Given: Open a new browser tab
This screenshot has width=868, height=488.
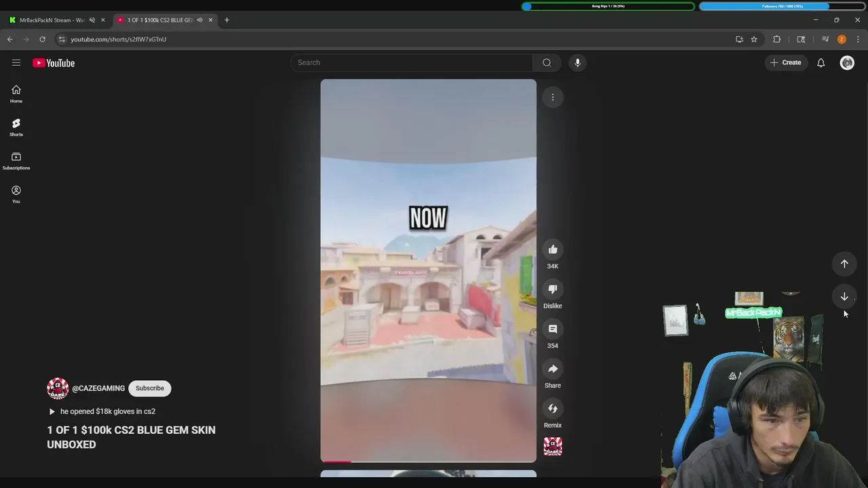Looking at the screenshot, I should (226, 20).
